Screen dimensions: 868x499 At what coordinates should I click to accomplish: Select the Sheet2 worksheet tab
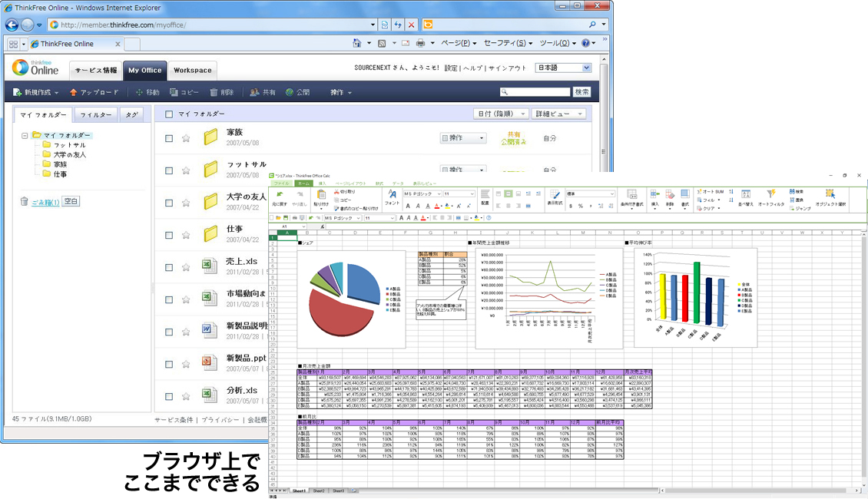(x=318, y=491)
